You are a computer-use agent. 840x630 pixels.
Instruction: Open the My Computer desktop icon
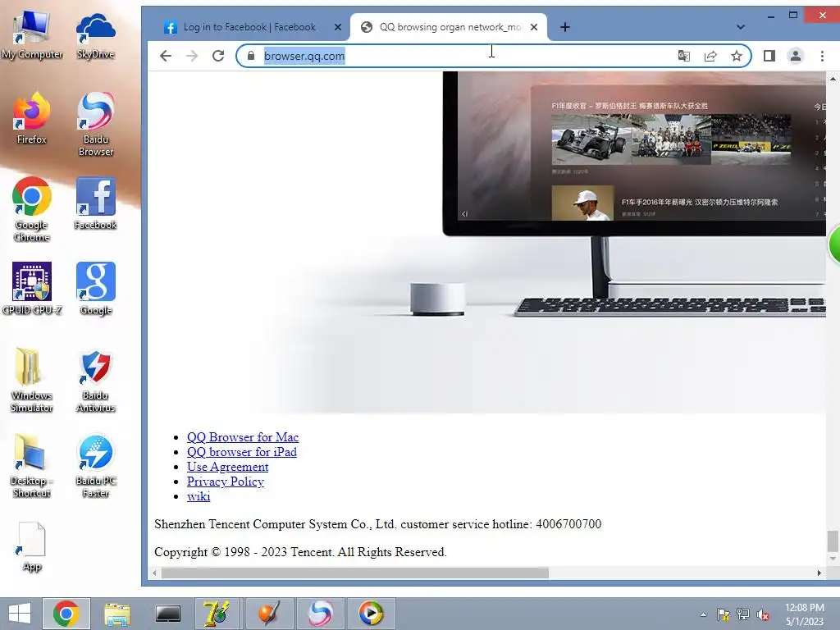32,35
